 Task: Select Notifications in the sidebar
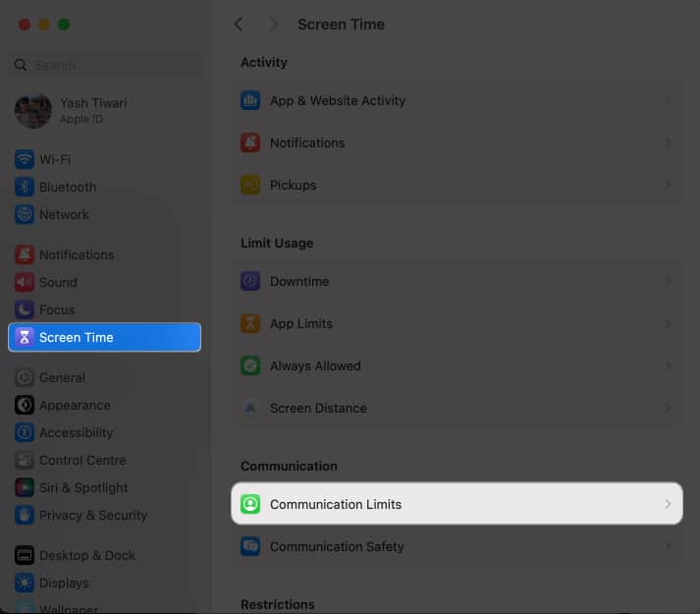coord(104,254)
